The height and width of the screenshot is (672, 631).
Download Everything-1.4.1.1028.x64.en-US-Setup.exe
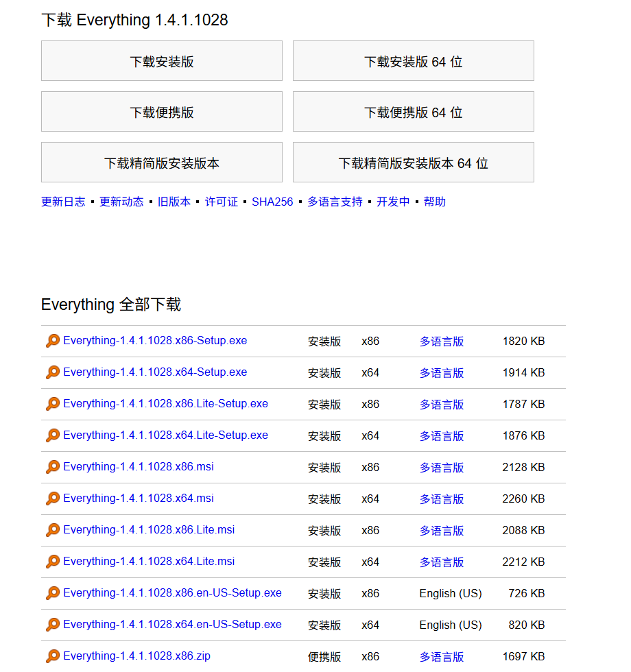172,625
